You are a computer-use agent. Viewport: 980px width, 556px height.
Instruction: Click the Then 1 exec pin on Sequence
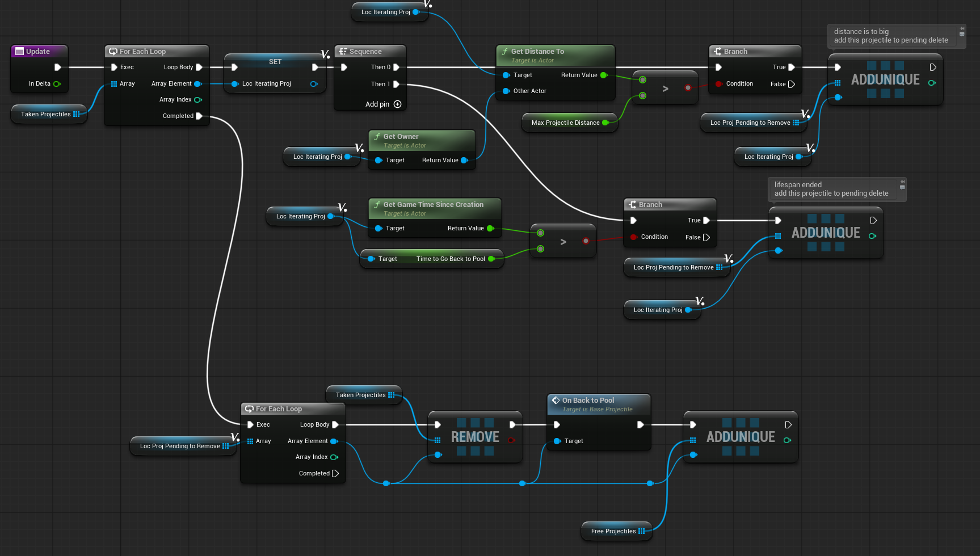[396, 84]
